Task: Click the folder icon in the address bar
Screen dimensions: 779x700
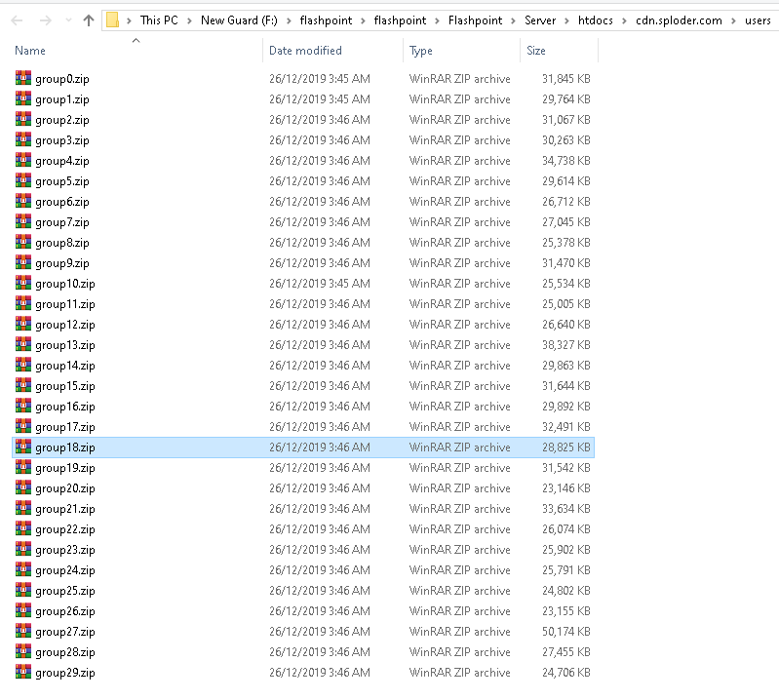Action: point(113,19)
